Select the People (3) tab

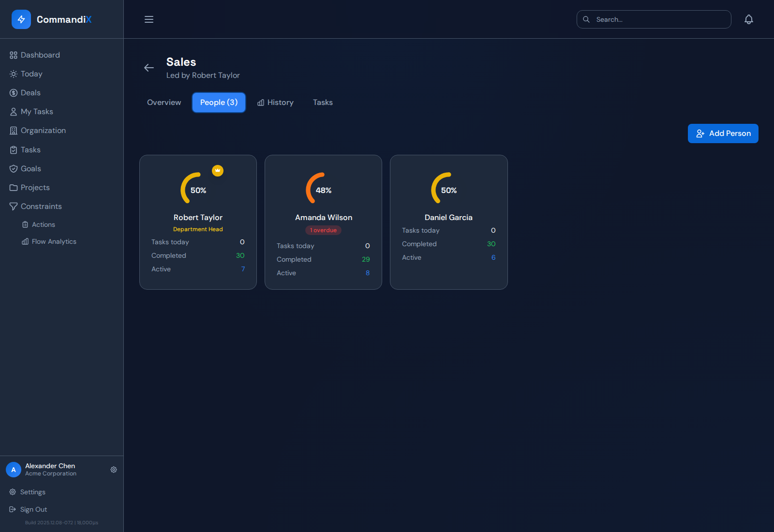click(219, 103)
